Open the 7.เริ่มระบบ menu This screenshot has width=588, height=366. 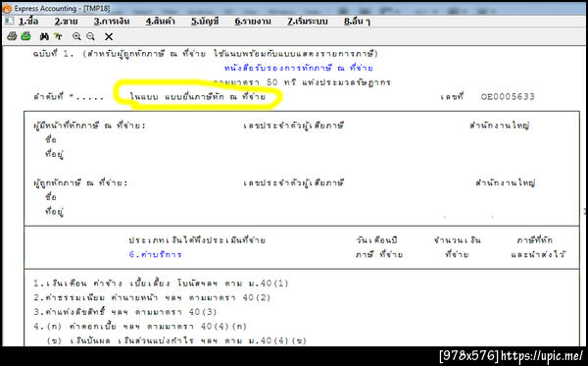point(308,22)
